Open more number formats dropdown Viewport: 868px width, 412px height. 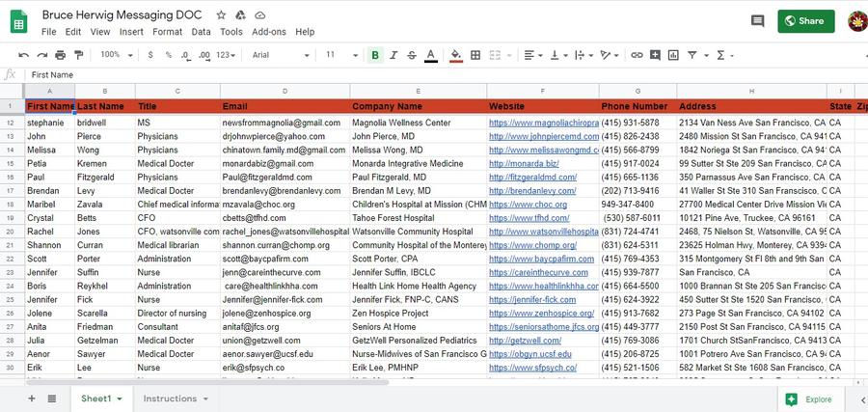226,55
